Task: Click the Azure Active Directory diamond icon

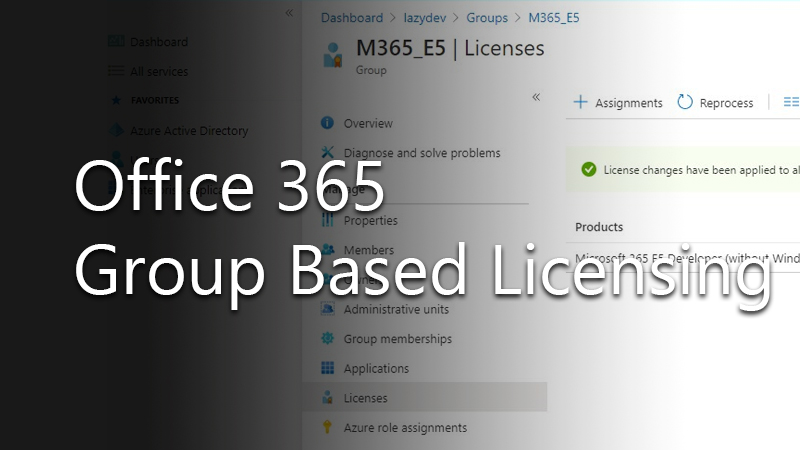Action: [116, 130]
